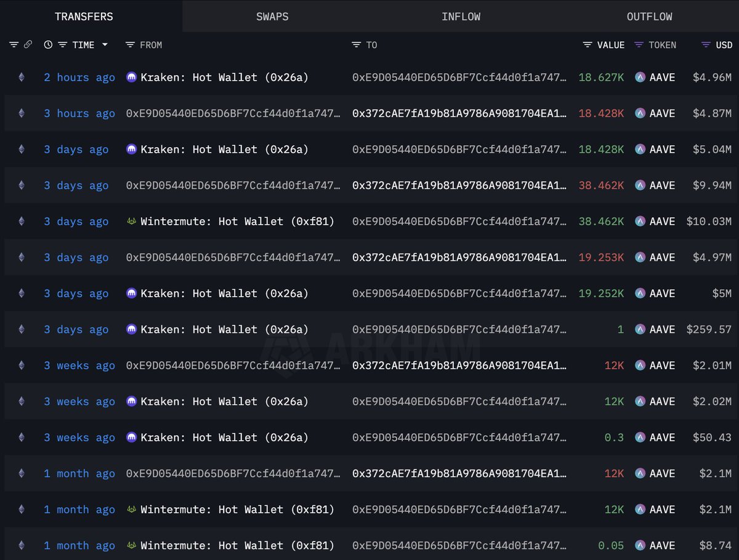Click the AAVE token icon in the top row

pyautogui.click(x=639, y=78)
